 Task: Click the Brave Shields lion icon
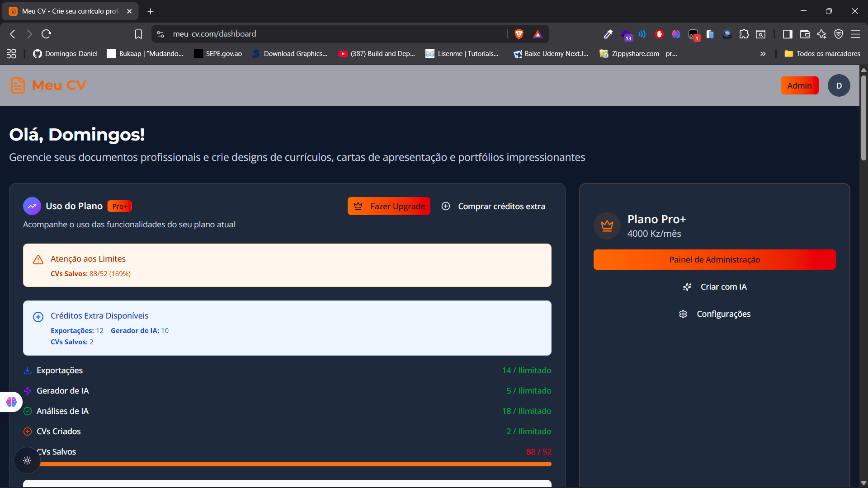(519, 34)
